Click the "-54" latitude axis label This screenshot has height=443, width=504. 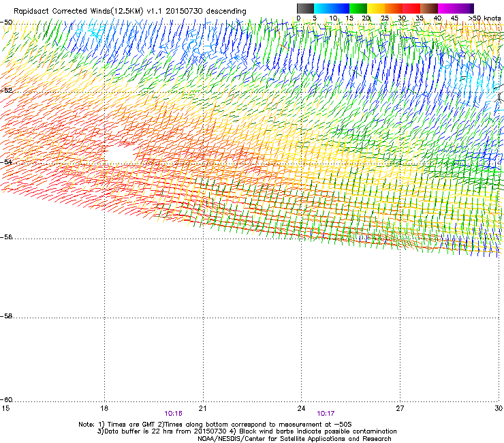click(x=7, y=162)
